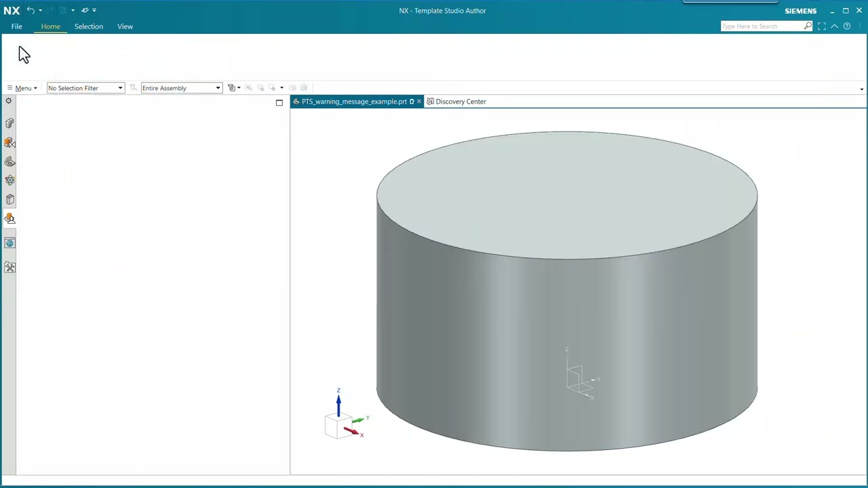
Task: Open the Help question mark icon
Action: (847, 26)
